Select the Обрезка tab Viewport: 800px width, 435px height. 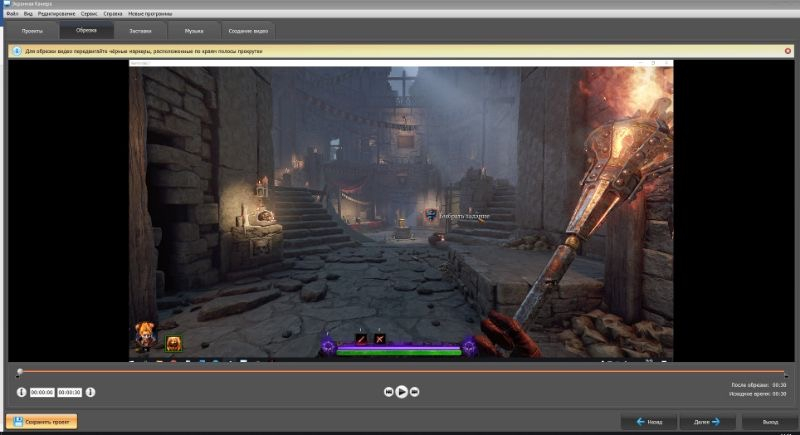(86, 31)
